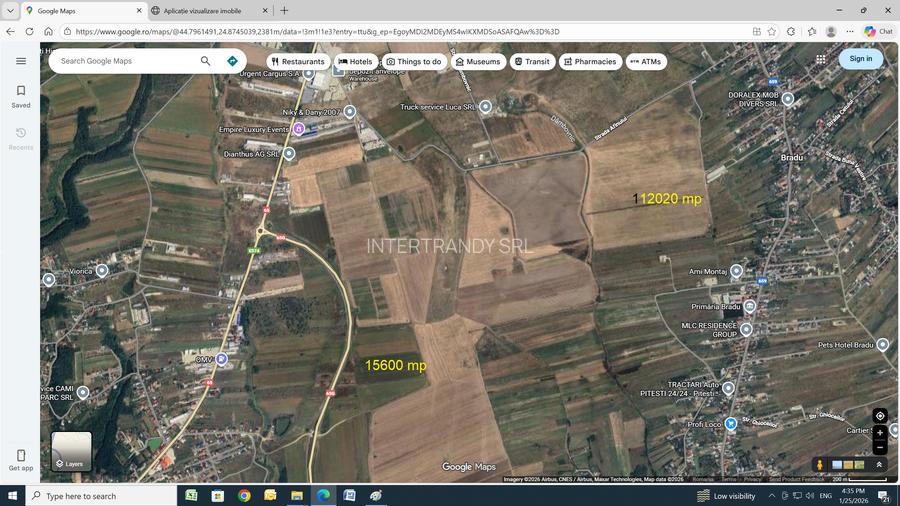Open the Saved places panel
Image resolution: width=900 pixels, height=506 pixels.
point(21,97)
